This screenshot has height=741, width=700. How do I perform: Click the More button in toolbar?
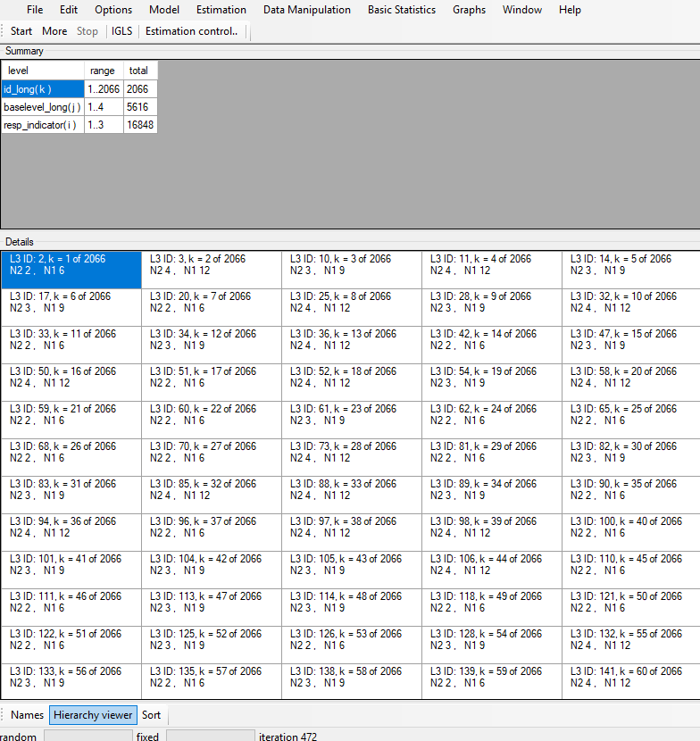pyautogui.click(x=54, y=31)
